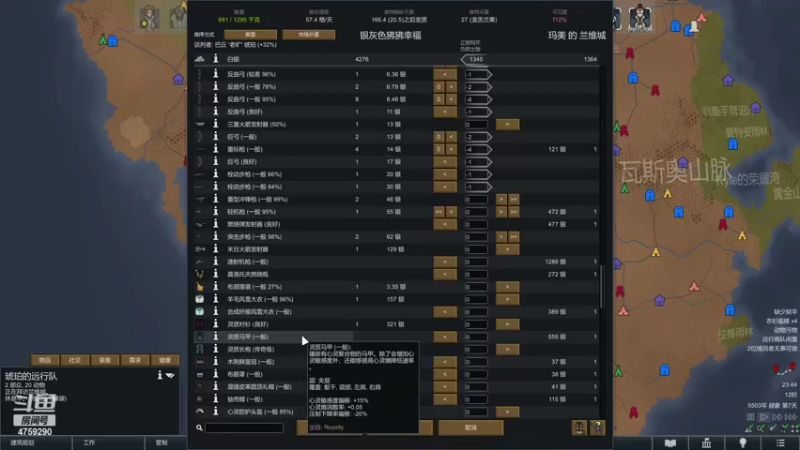The height and width of the screenshot is (450, 800).
Task: Click single-right arrow for 突击步枪 row
Action: (501, 237)
